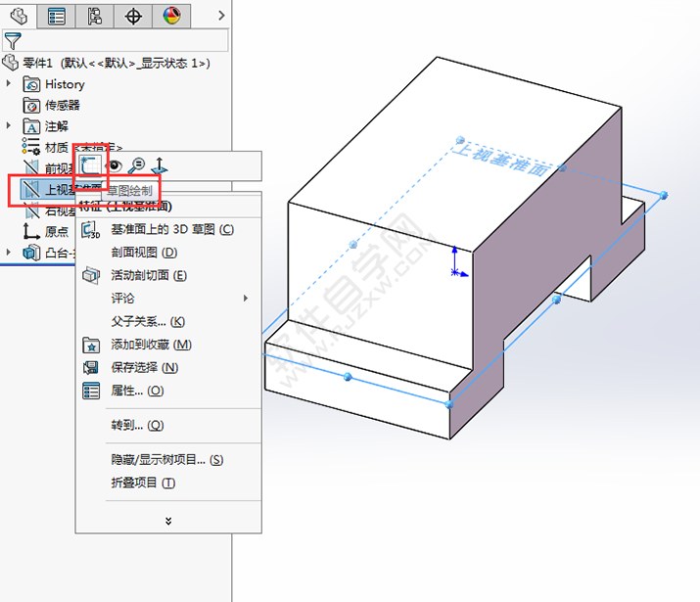Click the save selection icon
Viewport: 700px width, 602px height.
[91, 368]
